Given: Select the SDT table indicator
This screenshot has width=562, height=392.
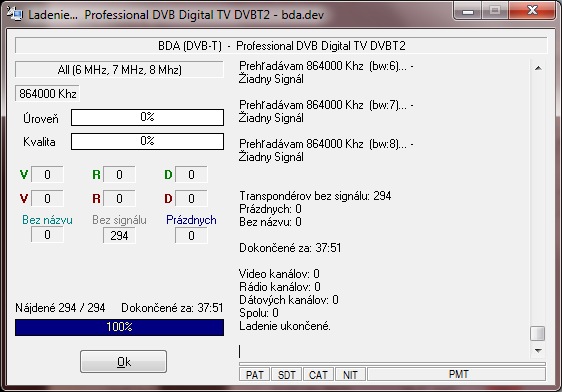Looking at the screenshot, I should pos(286,374).
